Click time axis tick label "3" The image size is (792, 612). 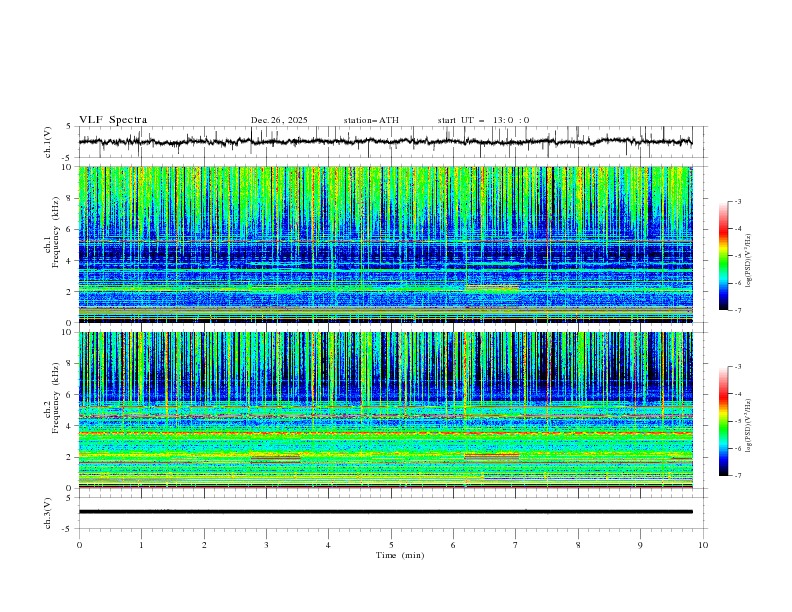pos(266,545)
